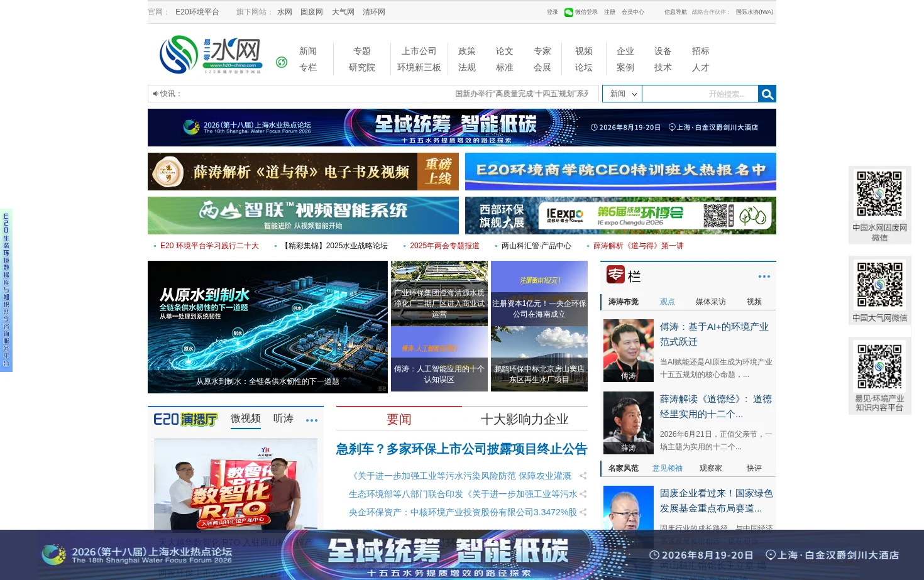Click the 易见·环保产业 QR code

point(879,366)
